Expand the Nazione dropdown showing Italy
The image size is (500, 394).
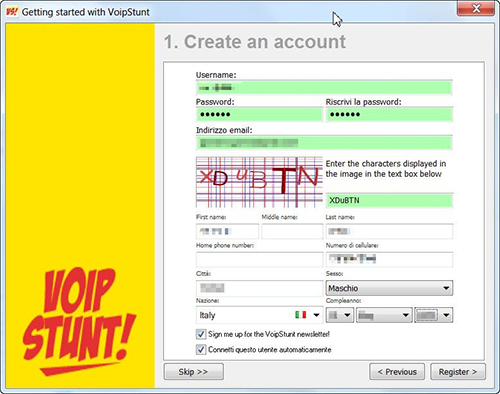[x=259, y=315]
